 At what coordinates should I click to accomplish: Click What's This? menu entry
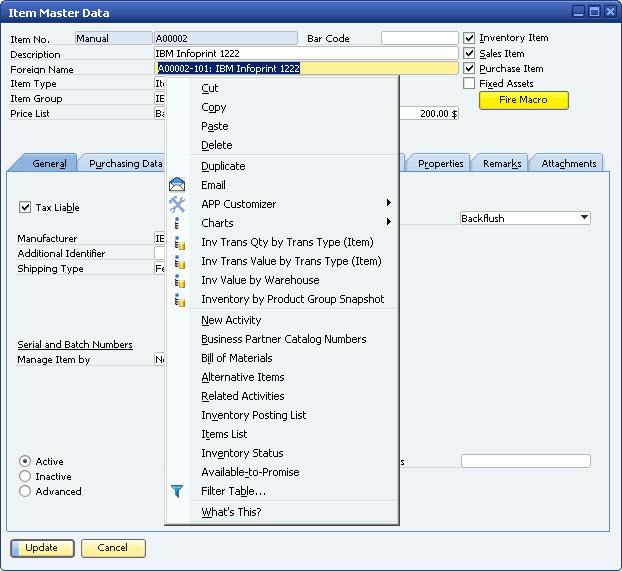pyautogui.click(x=231, y=512)
